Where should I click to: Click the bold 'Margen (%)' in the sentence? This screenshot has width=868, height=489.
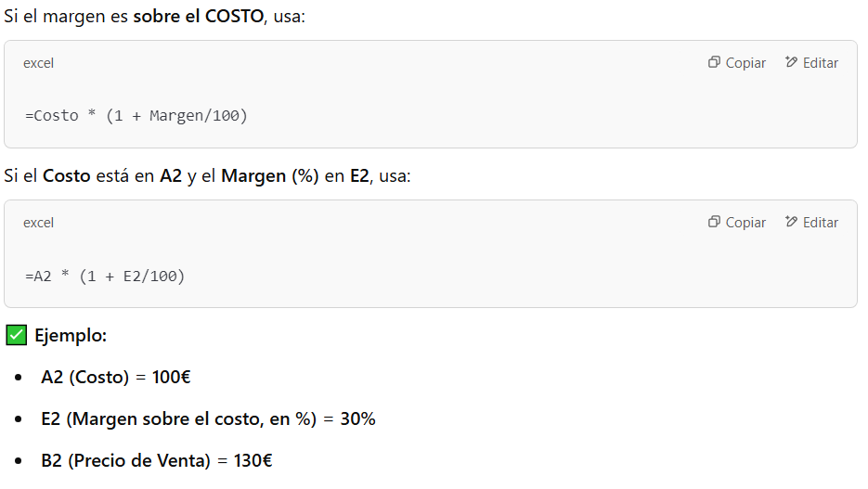click(270, 176)
